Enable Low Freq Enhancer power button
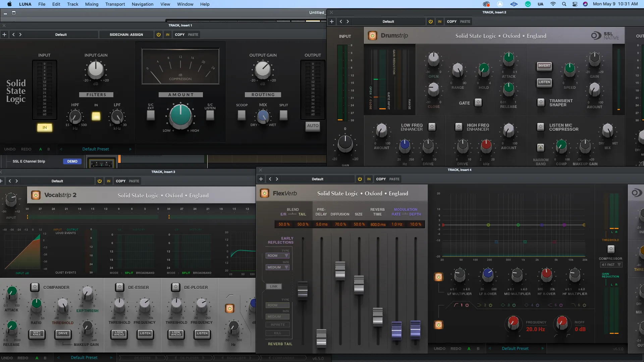644x362 pixels. click(432, 127)
